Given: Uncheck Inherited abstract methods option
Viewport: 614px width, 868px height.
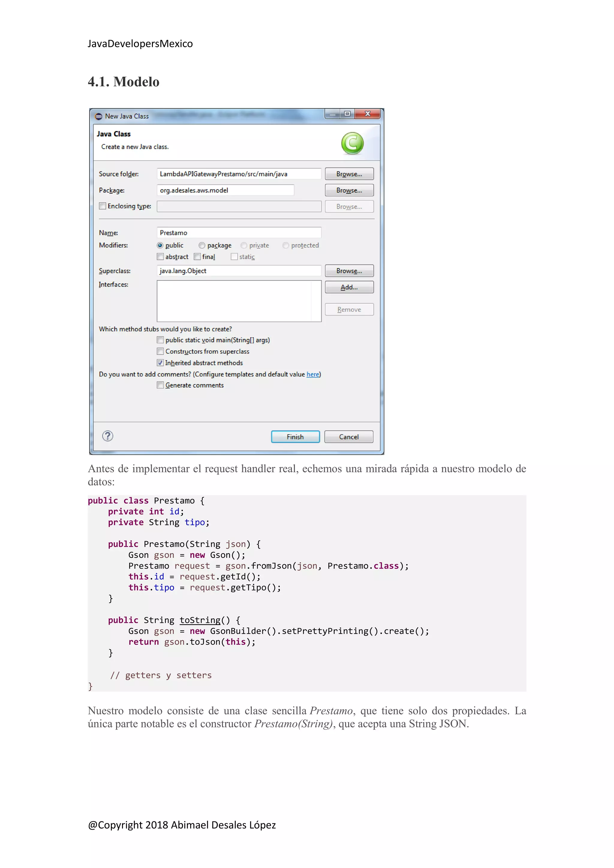Looking at the screenshot, I should (160, 363).
